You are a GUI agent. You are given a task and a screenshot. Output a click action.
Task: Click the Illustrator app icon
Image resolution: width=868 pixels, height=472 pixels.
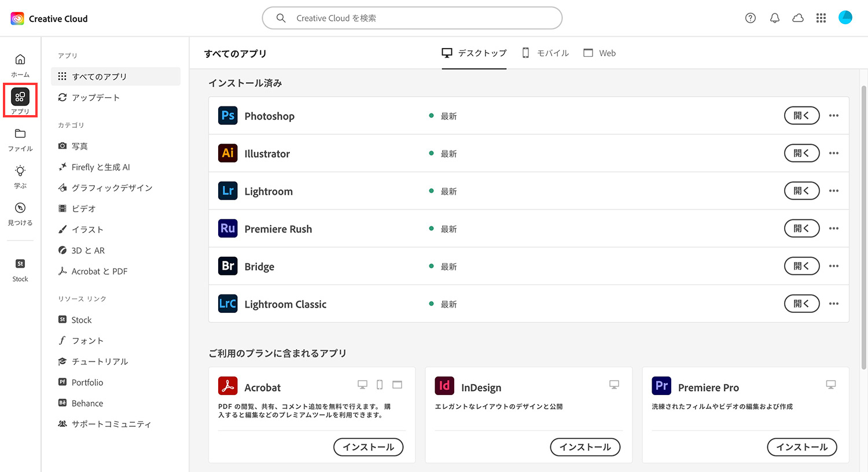(228, 153)
